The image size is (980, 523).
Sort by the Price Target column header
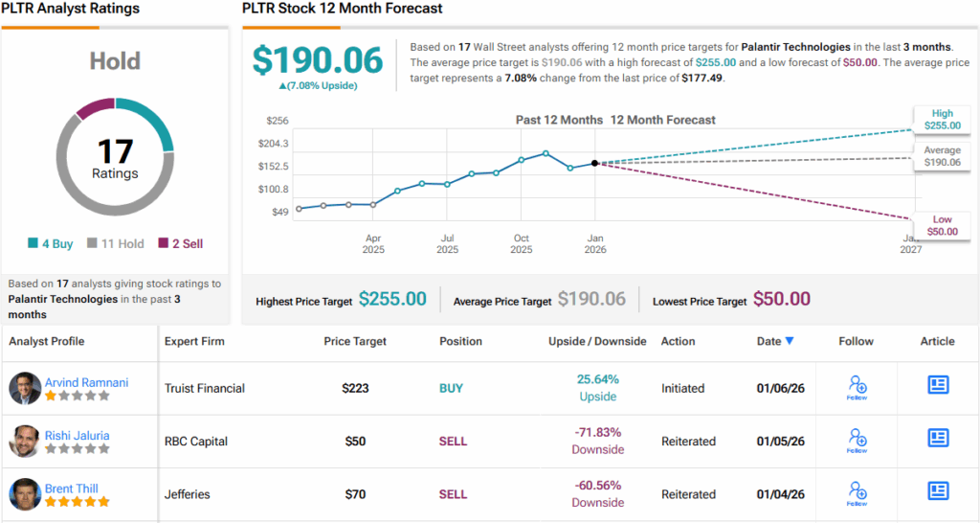tap(355, 341)
